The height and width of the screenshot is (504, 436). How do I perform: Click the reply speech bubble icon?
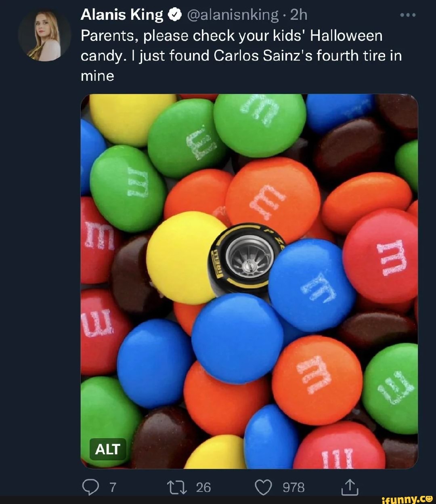pyautogui.click(x=90, y=487)
